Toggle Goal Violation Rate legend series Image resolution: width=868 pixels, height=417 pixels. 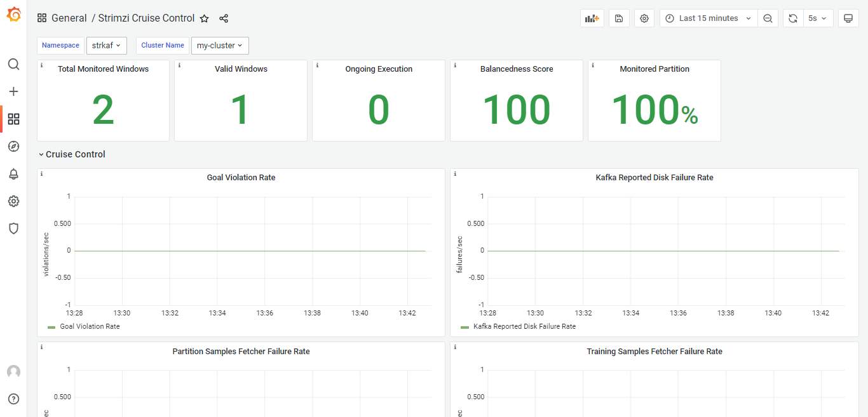[90, 327]
